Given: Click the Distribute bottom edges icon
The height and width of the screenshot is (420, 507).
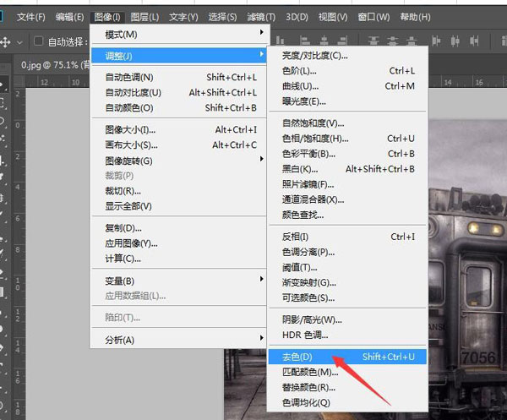Looking at the screenshot, I should point(412,41).
